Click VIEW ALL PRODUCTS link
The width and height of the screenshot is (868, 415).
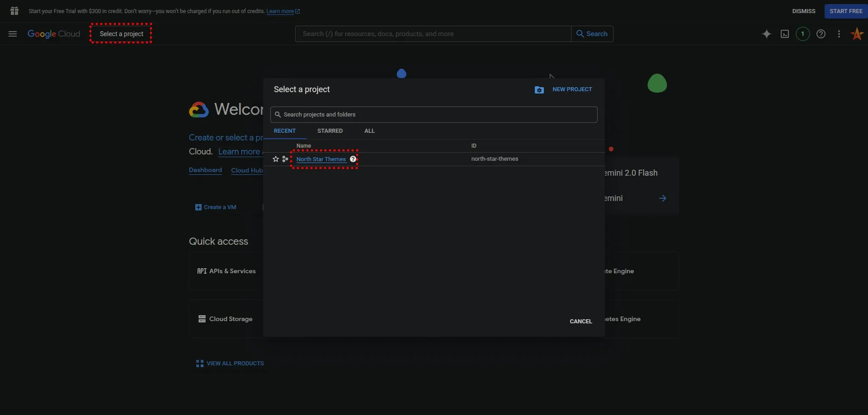click(x=235, y=364)
